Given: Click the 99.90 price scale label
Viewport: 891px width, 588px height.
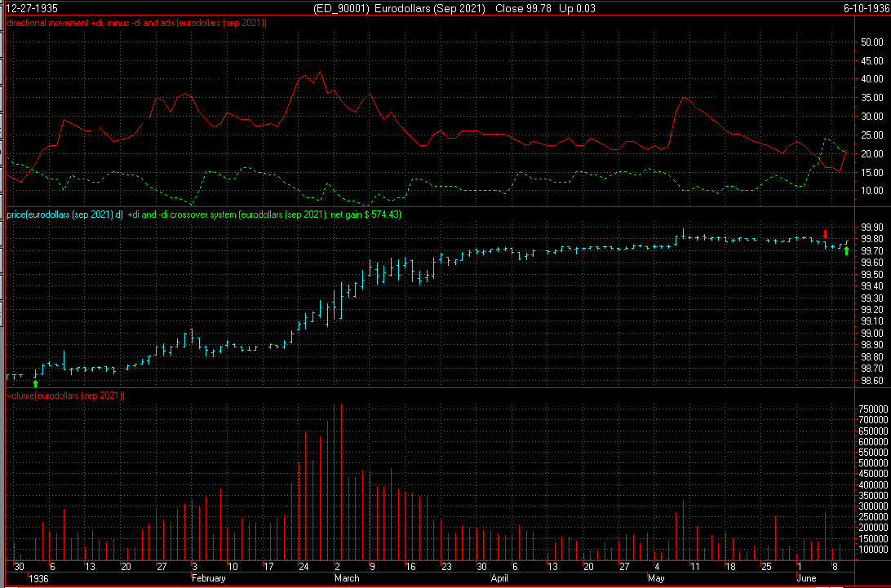Looking at the screenshot, I should click(x=871, y=228).
